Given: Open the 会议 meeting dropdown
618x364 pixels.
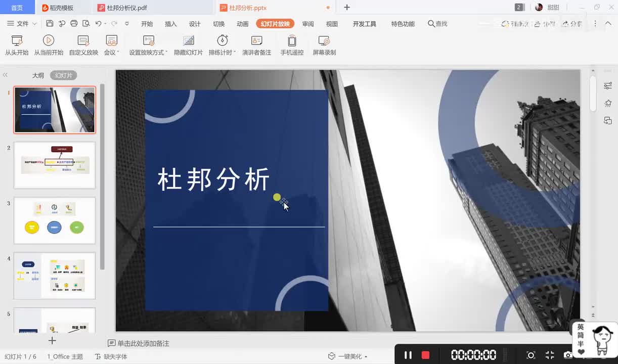Looking at the screenshot, I should (x=111, y=45).
